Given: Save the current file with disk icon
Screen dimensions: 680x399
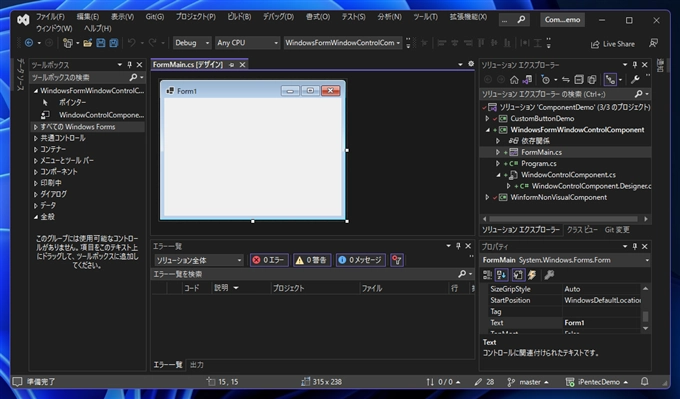Looking at the screenshot, I should 101,43.
